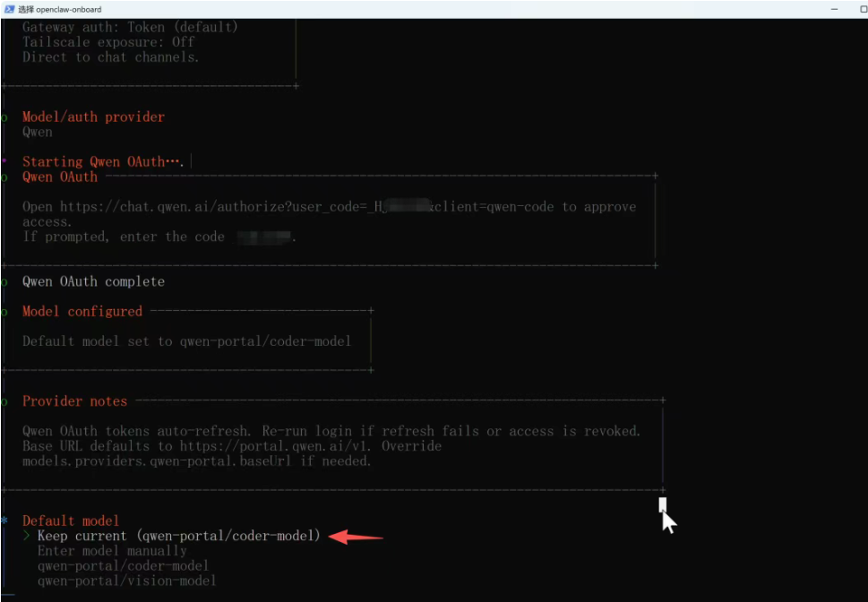Click 'Base URL defaults to https://portal.qwen.ai/v1' line
Viewport: 868px width, 602px height.
(x=232, y=446)
